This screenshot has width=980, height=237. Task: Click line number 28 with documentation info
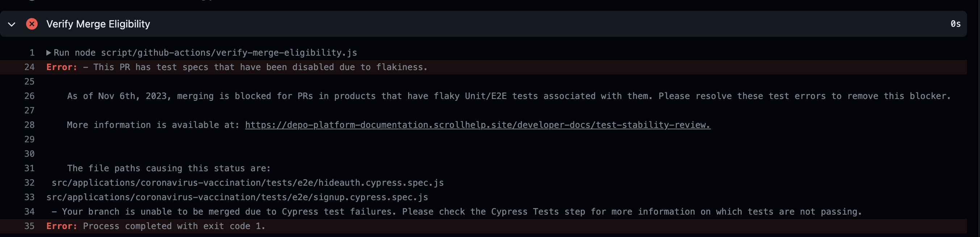click(x=29, y=125)
